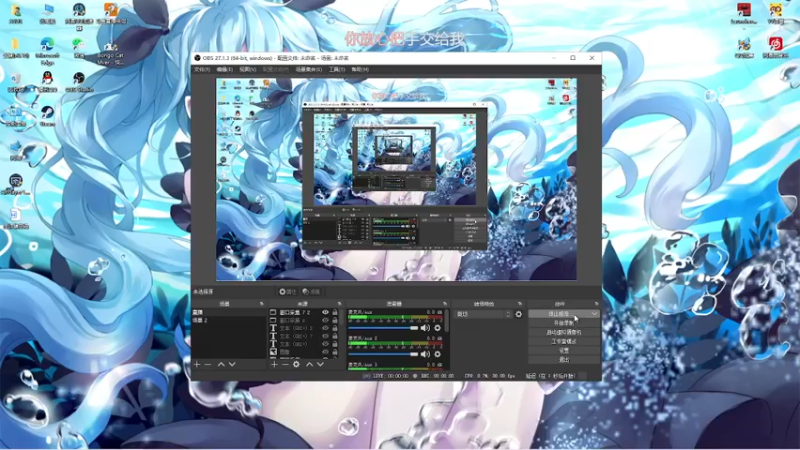Viewport: 800px width, 450px height.
Task: Open the second mixer channel's gear settings
Action: click(437, 354)
